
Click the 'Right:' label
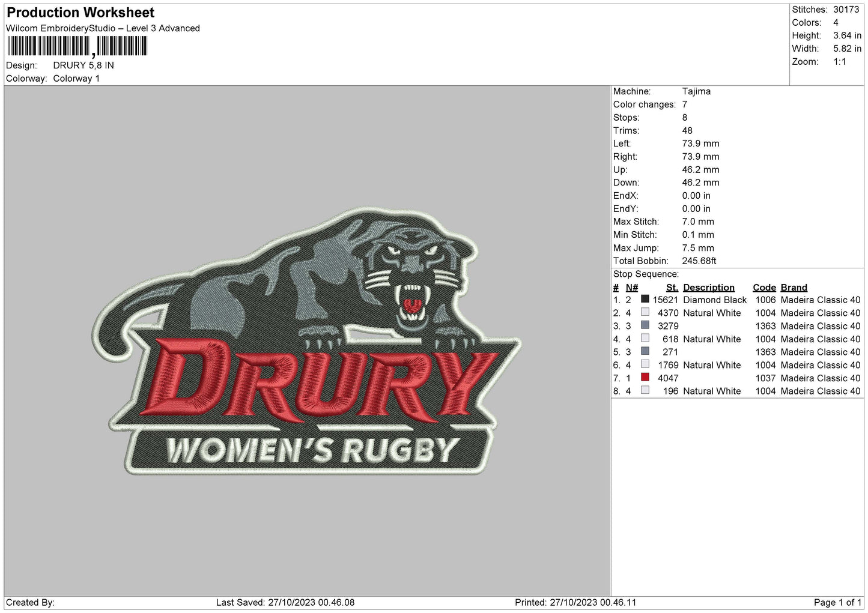point(625,157)
